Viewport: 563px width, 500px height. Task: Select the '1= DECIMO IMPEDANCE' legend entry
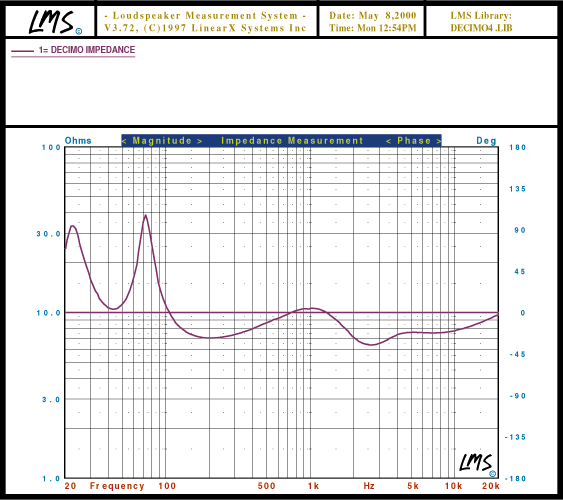click(73, 50)
